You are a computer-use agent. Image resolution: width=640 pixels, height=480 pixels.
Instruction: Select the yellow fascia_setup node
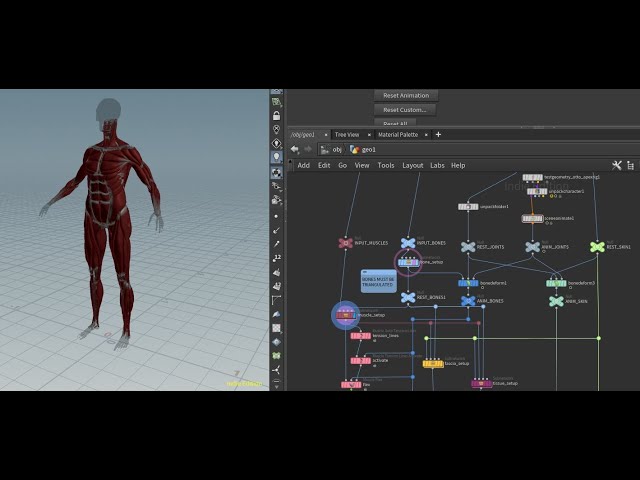pyautogui.click(x=433, y=363)
